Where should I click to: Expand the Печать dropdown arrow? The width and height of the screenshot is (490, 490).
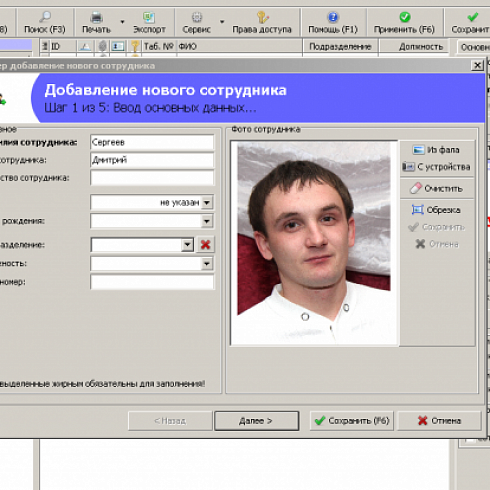click(x=122, y=22)
